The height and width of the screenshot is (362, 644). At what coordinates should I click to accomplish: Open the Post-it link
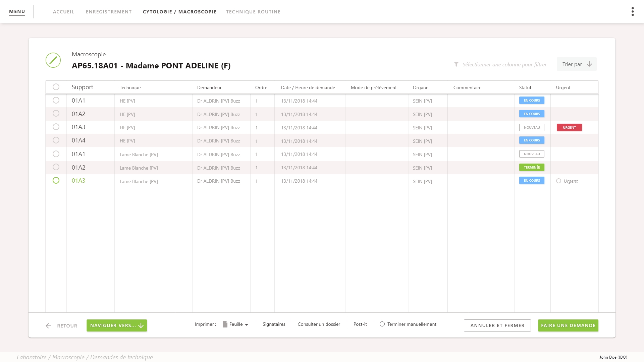click(x=360, y=324)
